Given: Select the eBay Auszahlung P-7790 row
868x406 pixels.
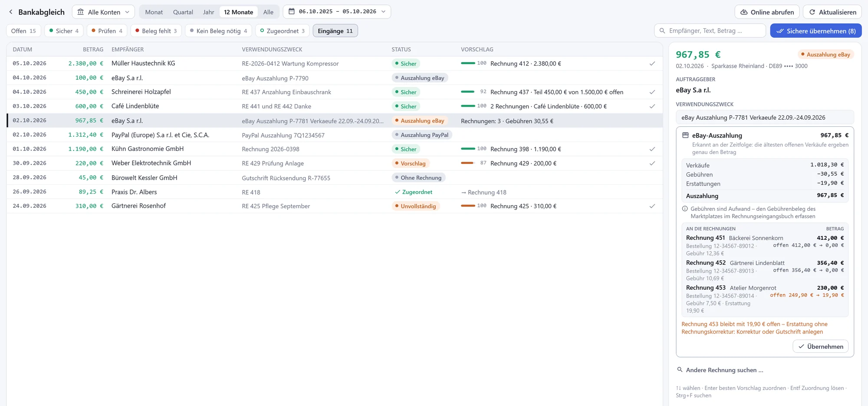Looking at the screenshot, I should tap(335, 78).
